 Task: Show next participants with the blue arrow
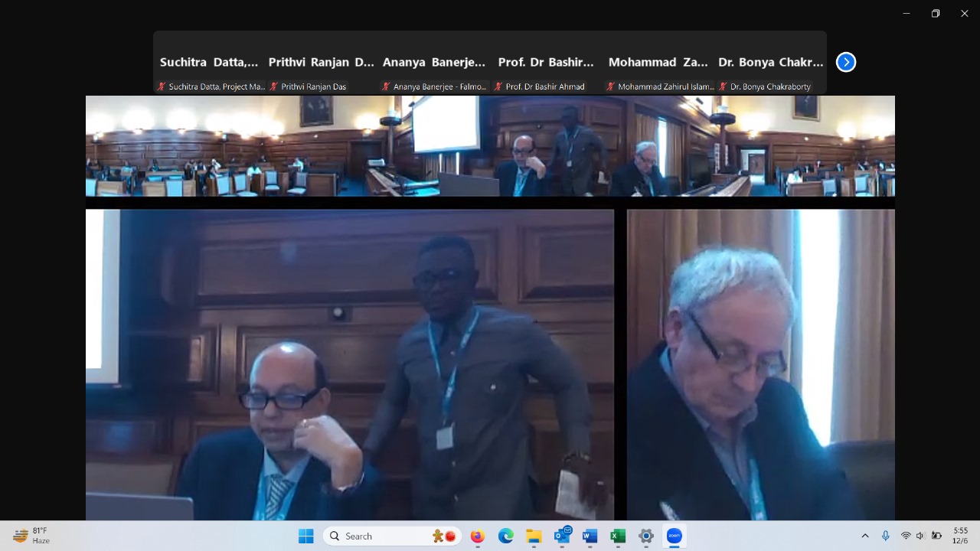pos(845,62)
